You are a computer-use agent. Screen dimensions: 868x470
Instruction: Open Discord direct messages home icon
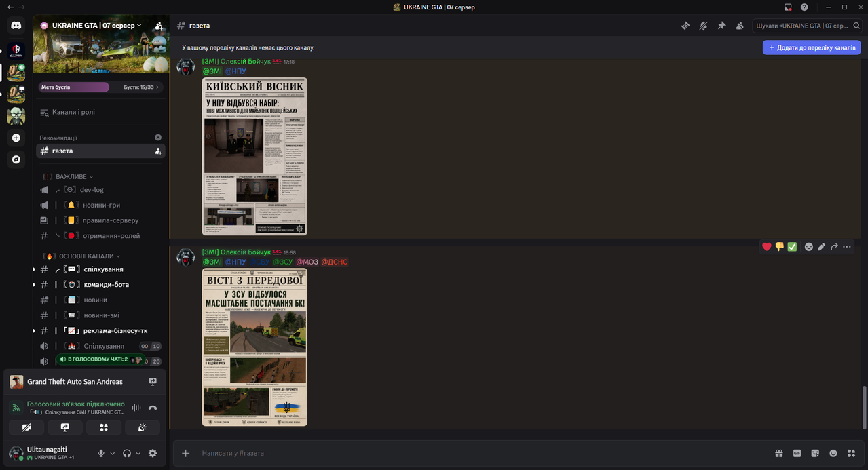click(x=16, y=26)
